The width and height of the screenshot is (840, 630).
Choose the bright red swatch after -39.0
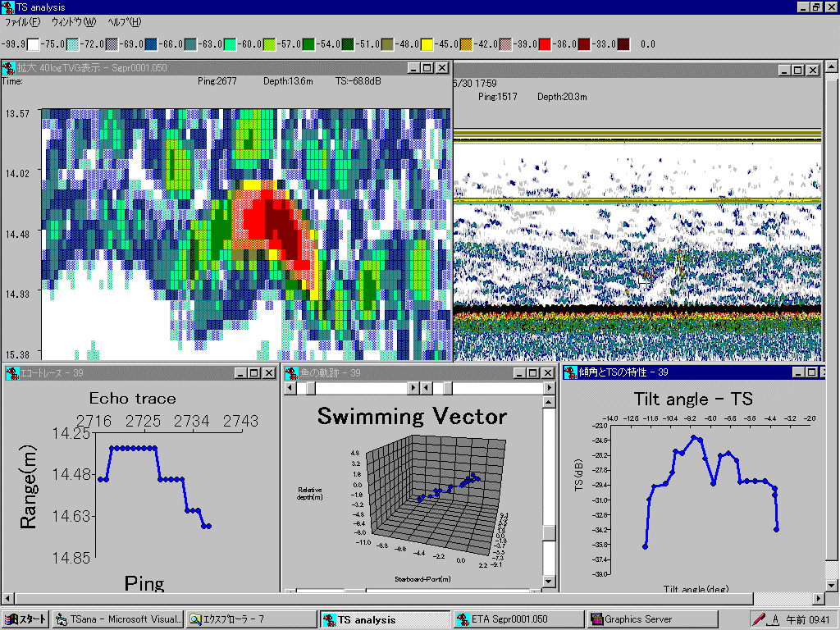pos(545,44)
